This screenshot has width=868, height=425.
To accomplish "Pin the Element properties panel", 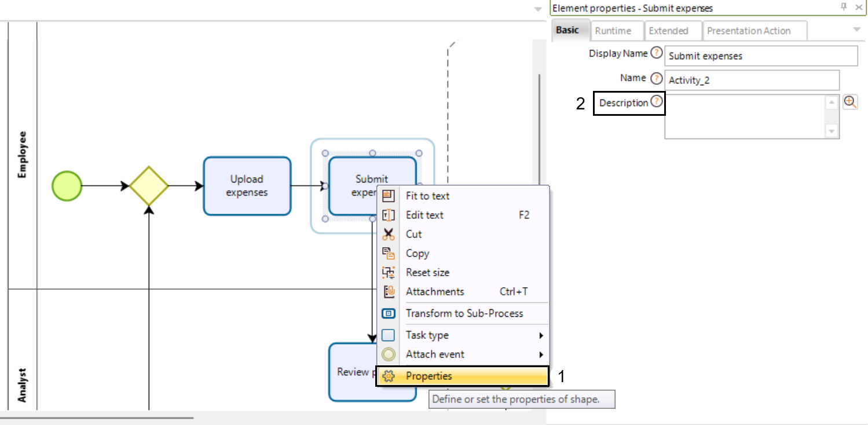I will (844, 7).
